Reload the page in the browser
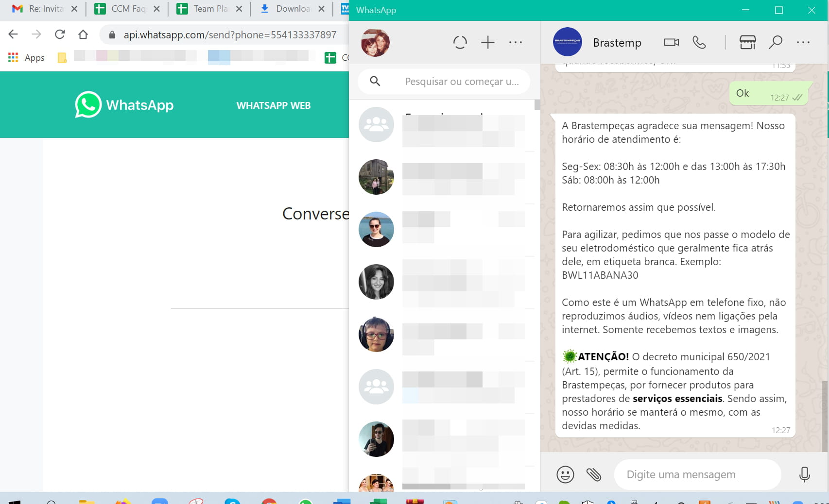Screen dimensions: 829x504 (60, 34)
